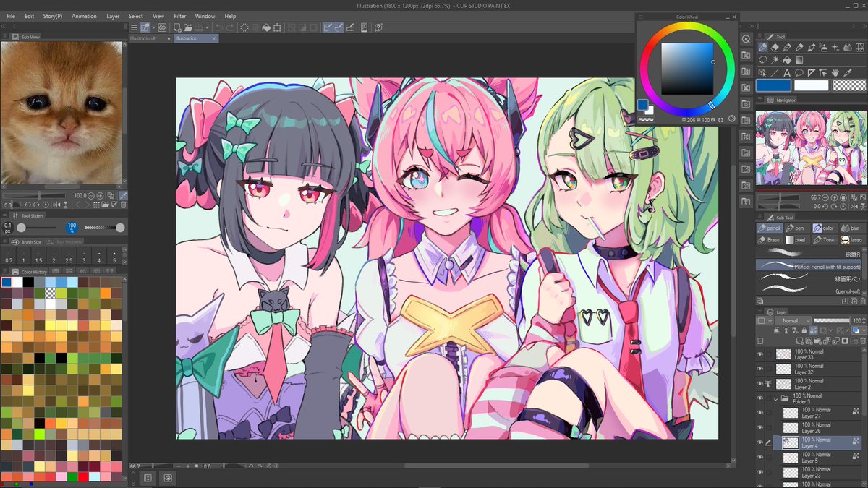Open the Filter menu

[x=180, y=15]
